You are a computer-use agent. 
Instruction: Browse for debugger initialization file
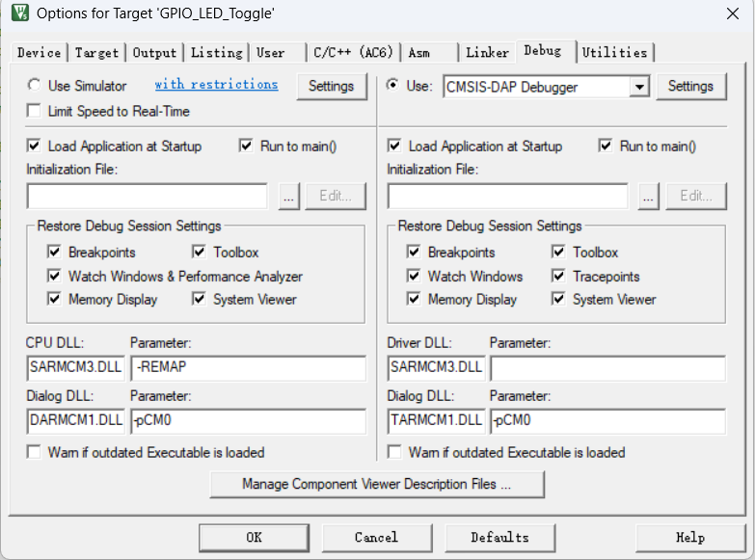(649, 196)
